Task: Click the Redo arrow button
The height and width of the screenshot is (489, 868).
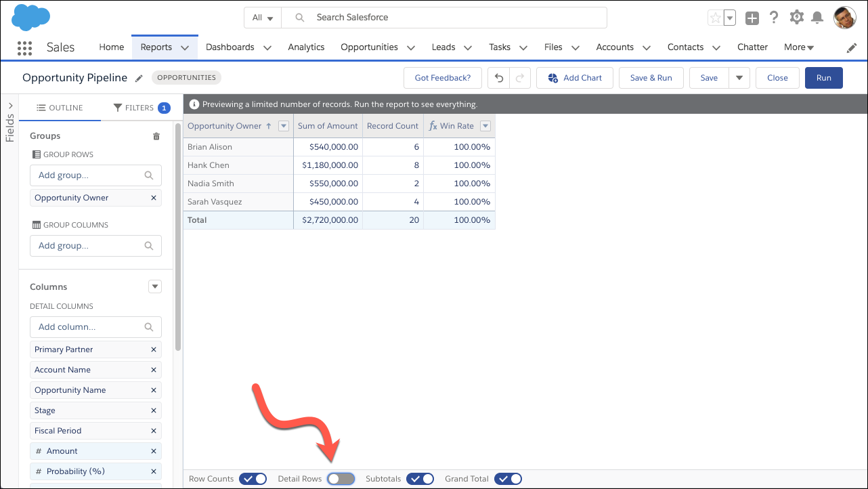Action: coord(519,78)
